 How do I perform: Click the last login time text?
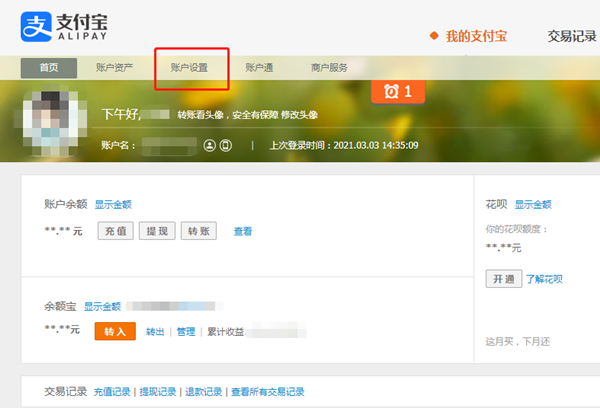pyautogui.click(x=344, y=145)
